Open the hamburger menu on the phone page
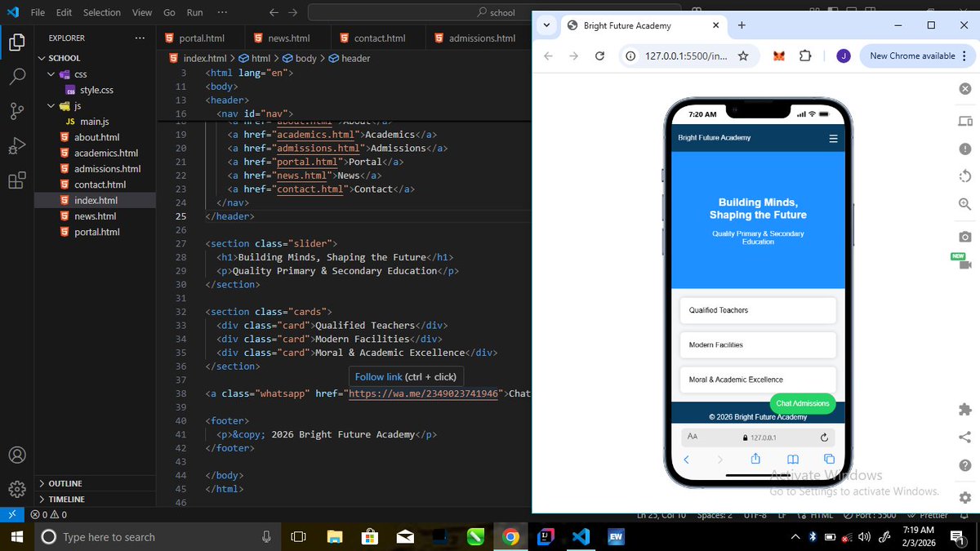The height and width of the screenshot is (551, 980). click(x=833, y=138)
